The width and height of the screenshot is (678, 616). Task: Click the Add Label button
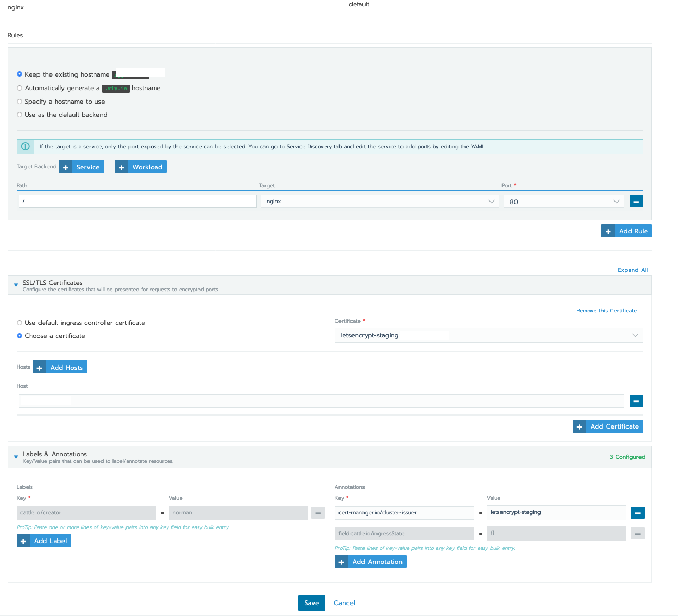(44, 541)
